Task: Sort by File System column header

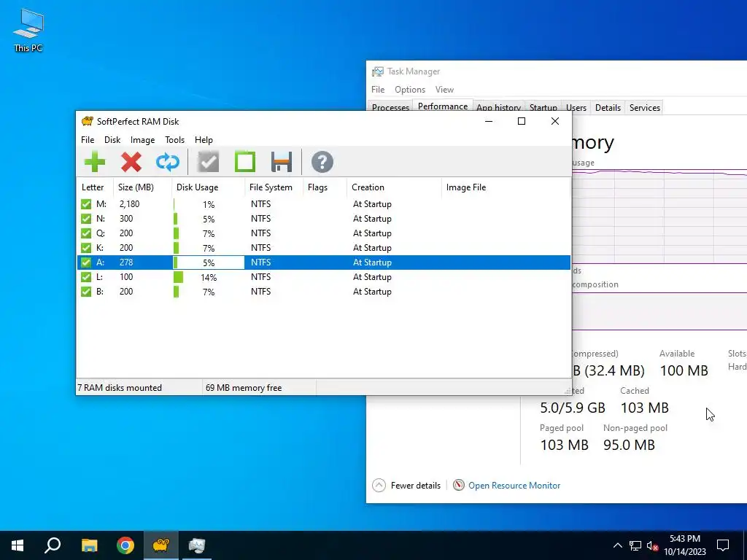Action: click(x=274, y=187)
